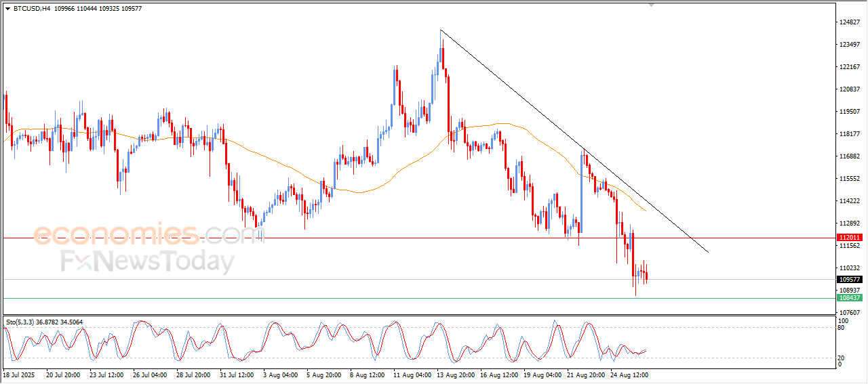Select the green 108437 price level tag
The height and width of the screenshot is (384, 868).
pyautogui.click(x=850, y=297)
